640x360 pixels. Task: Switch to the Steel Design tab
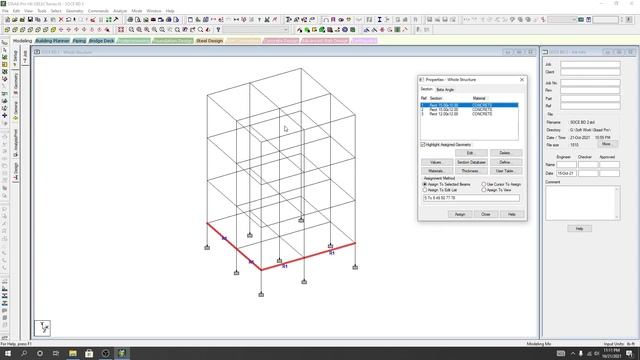[209, 41]
